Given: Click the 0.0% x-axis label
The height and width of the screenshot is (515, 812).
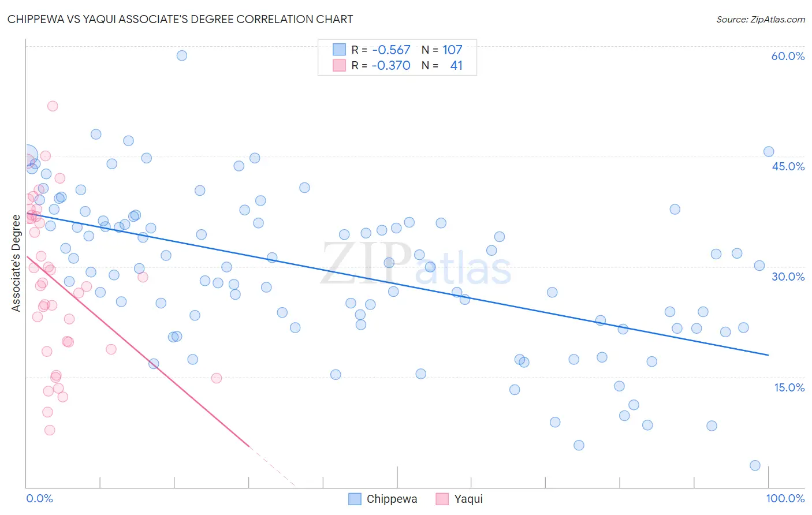Looking at the screenshot, I should click(x=39, y=499).
